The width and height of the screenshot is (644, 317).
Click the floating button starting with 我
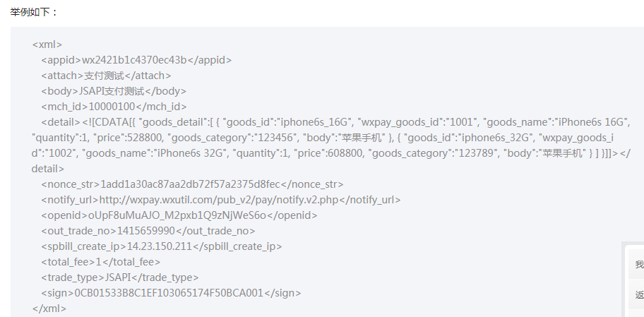tap(638, 265)
